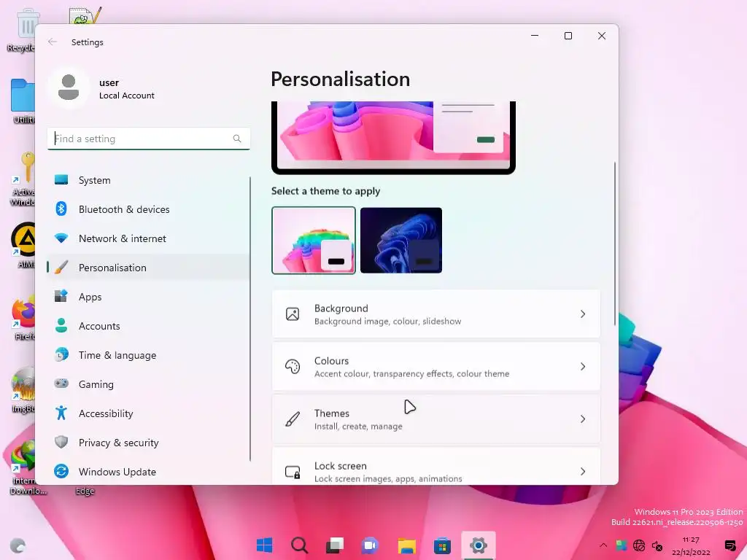
Task: Open Accessibility settings
Action: (148, 413)
